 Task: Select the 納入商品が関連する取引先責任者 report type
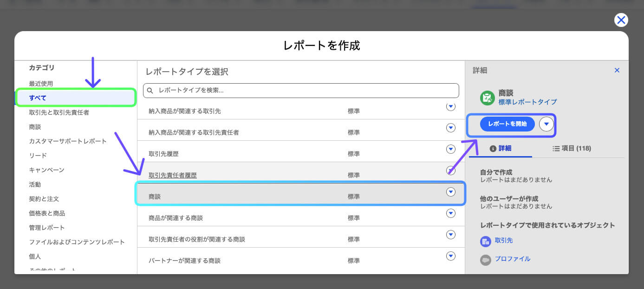194,132
